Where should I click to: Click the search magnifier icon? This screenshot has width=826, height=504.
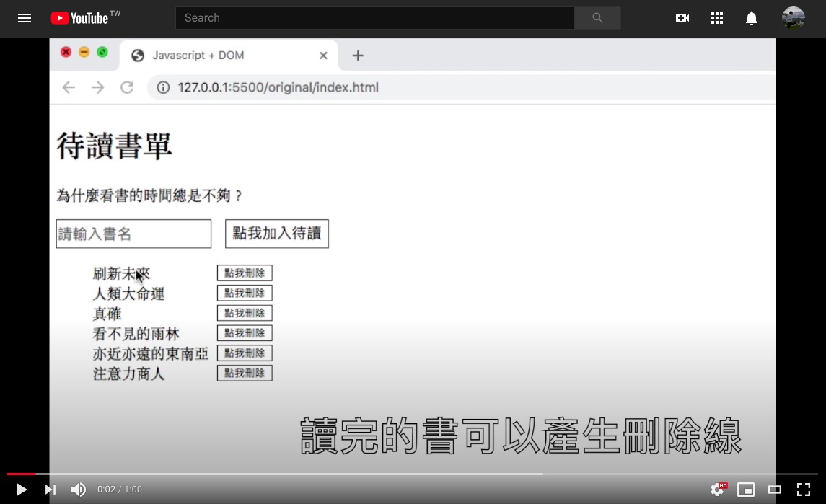click(597, 18)
